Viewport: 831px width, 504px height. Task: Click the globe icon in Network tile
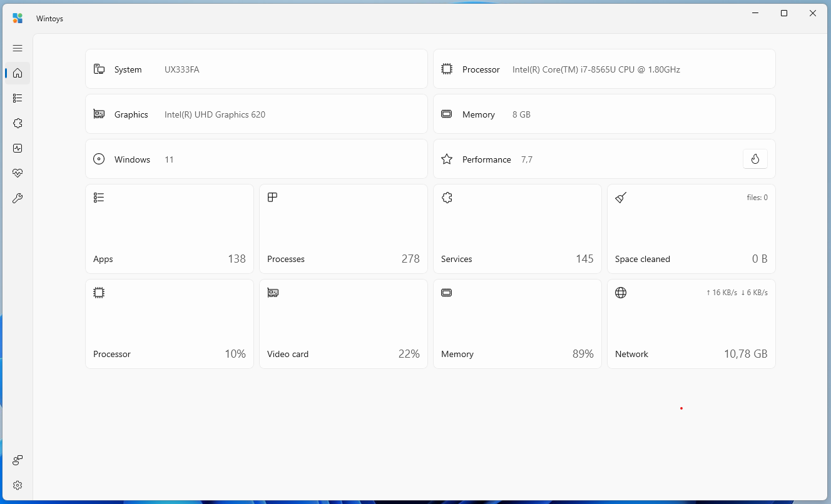click(621, 293)
